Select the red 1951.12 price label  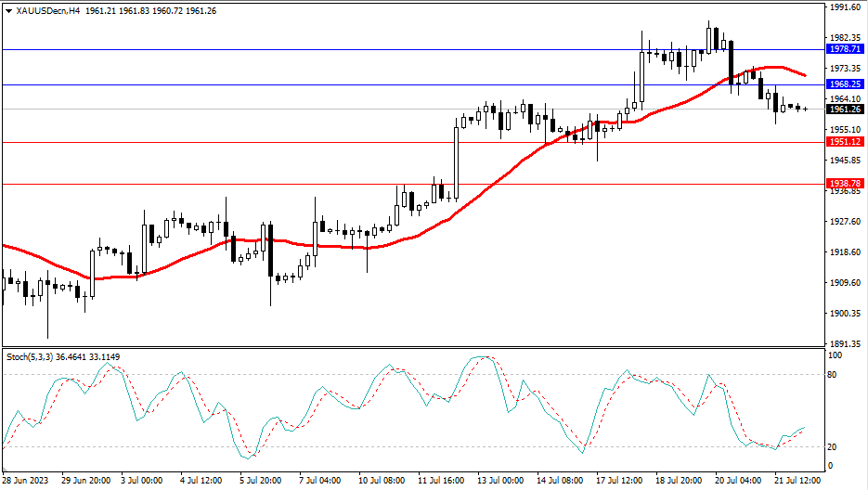845,142
